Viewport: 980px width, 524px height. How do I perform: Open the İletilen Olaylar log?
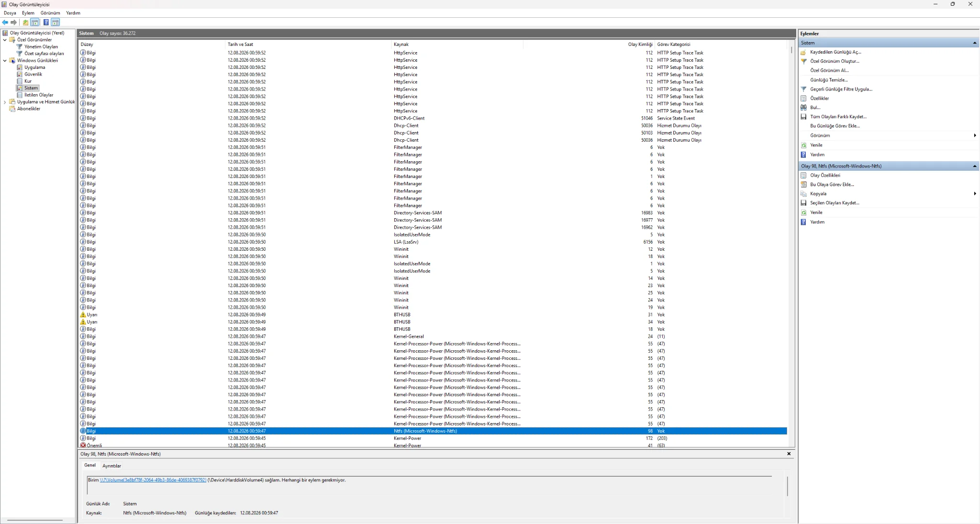pyautogui.click(x=39, y=95)
